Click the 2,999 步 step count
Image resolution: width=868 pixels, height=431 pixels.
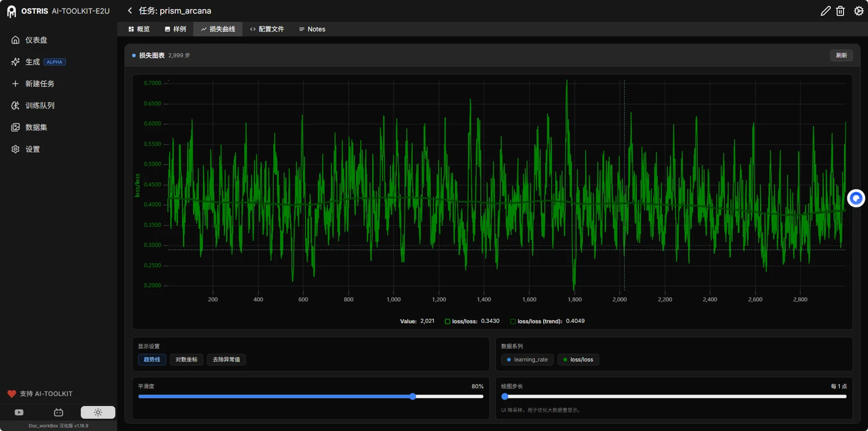click(x=179, y=55)
